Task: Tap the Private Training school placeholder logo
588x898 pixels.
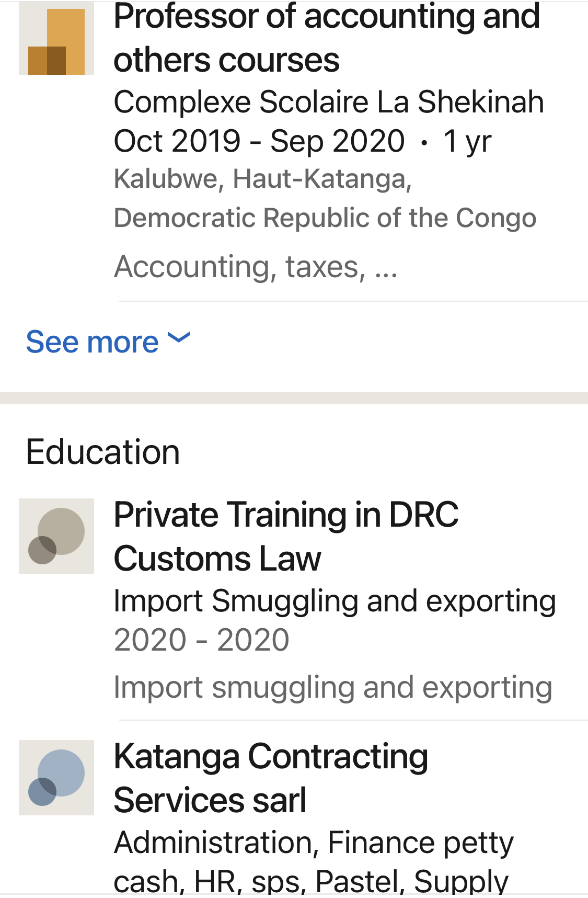Action: point(56,536)
